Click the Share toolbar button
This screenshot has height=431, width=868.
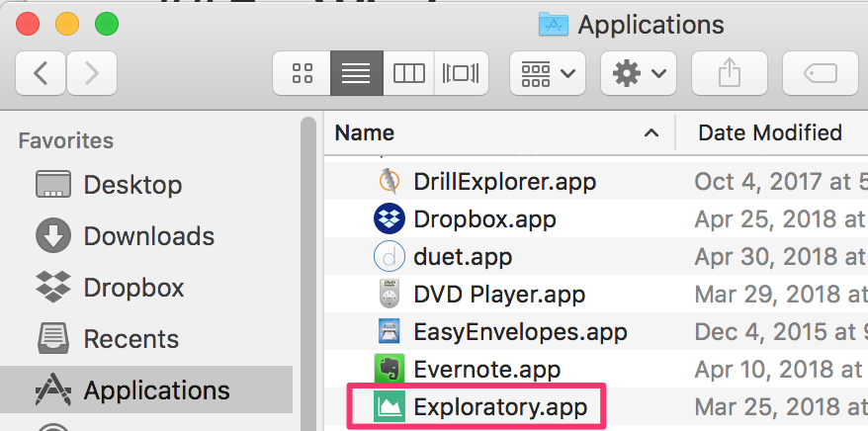click(729, 73)
